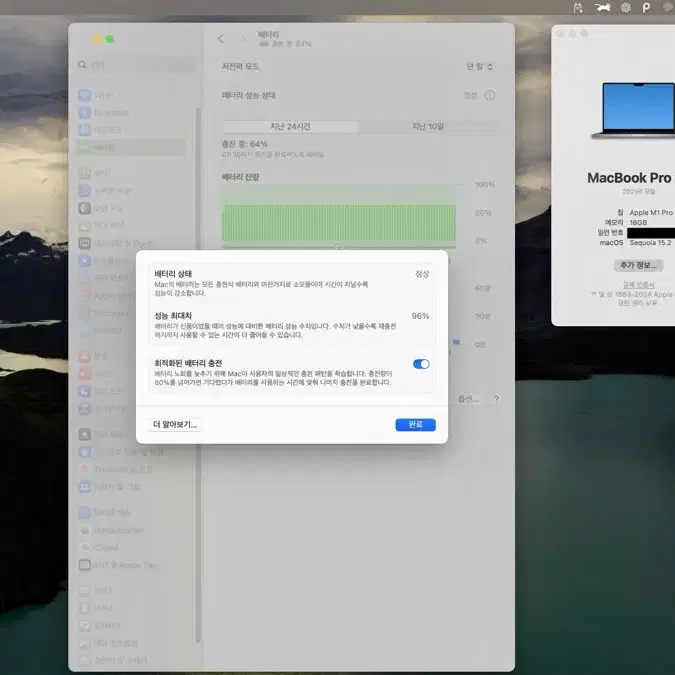Click the 더 알아보기... button

pyautogui.click(x=175, y=424)
